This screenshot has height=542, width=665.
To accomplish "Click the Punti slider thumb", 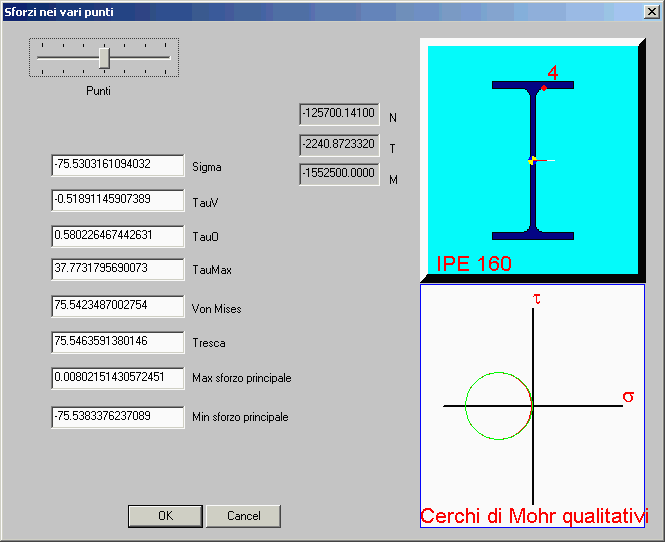I will tap(104, 59).
